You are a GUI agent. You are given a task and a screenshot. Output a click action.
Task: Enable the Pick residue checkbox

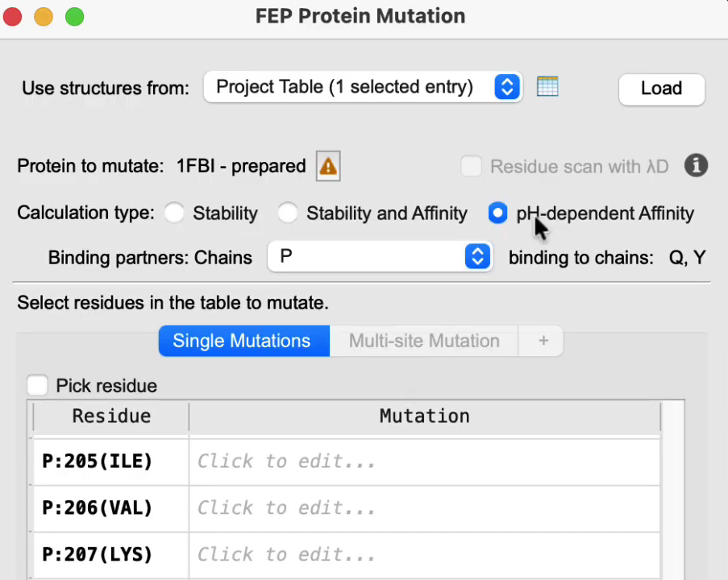coord(37,386)
